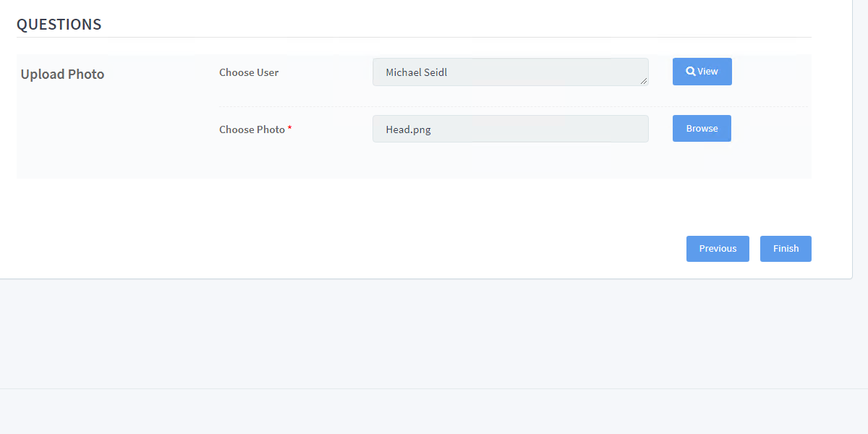Click the Choose Photo label
Image resolution: width=868 pixels, height=434 pixels.
point(252,129)
